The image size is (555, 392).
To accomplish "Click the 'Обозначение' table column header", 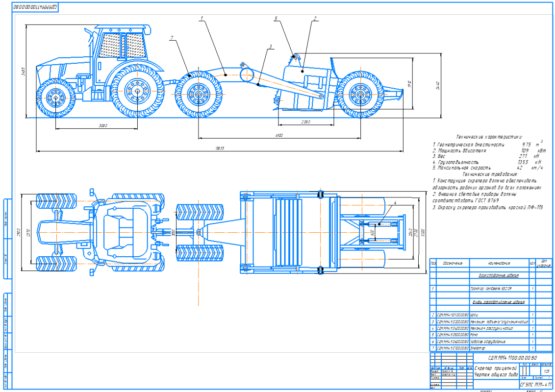I will [453, 263].
